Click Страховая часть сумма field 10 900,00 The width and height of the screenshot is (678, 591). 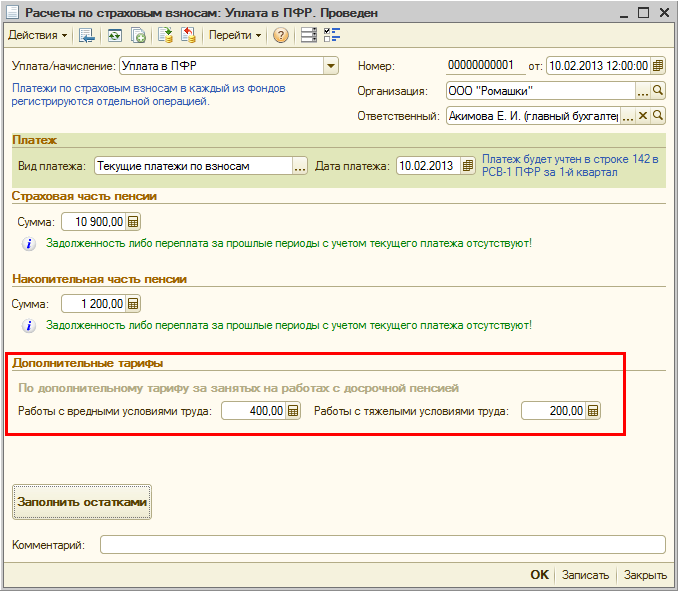94,222
